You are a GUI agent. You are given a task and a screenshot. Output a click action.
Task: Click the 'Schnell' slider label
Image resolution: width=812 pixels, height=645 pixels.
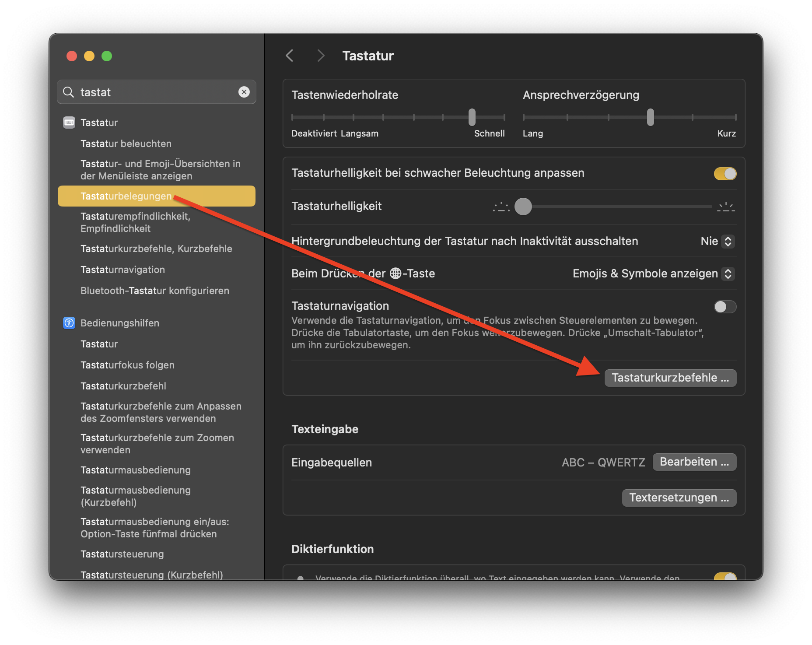(490, 133)
